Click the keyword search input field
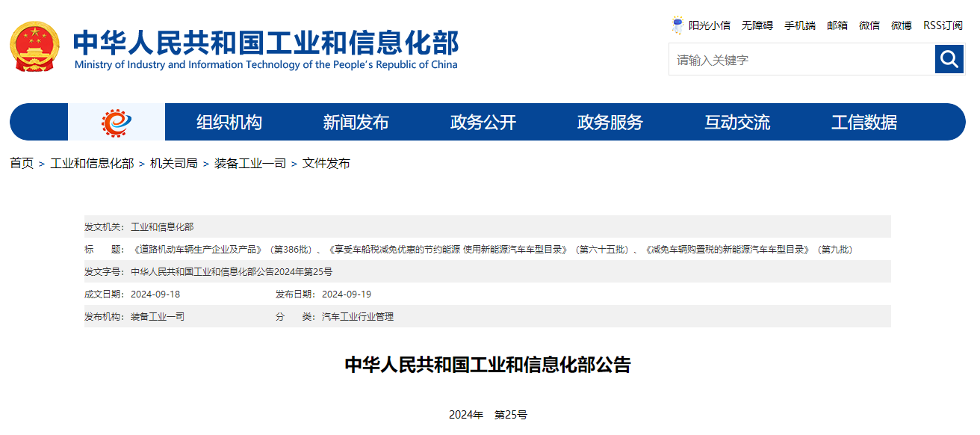 [801, 60]
